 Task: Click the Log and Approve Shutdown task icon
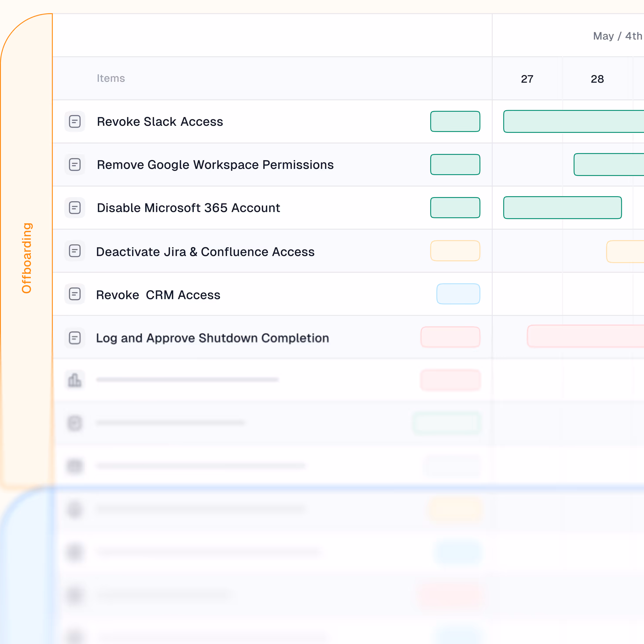pos(75,337)
